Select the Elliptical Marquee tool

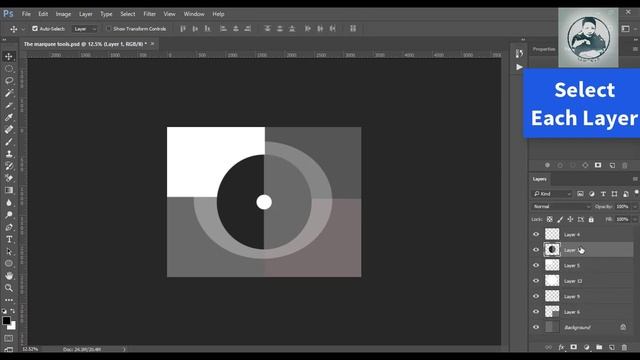[9, 69]
